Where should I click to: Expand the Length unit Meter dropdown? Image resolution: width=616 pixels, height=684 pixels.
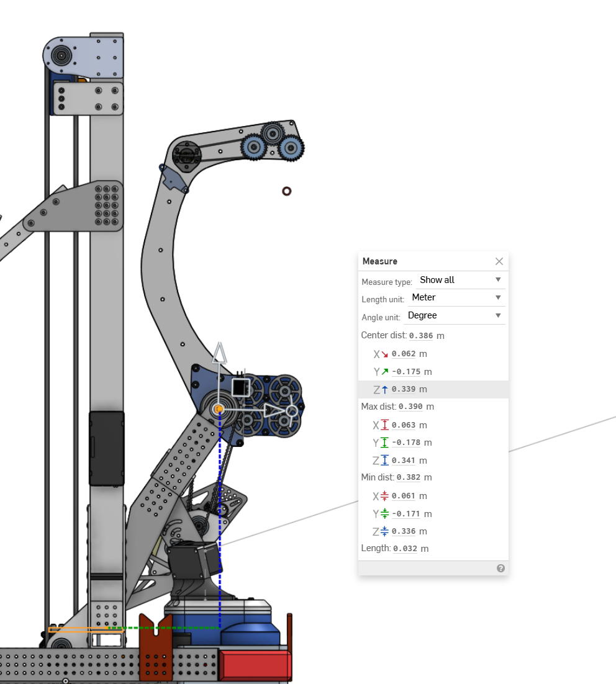pyautogui.click(x=455, y=298)
